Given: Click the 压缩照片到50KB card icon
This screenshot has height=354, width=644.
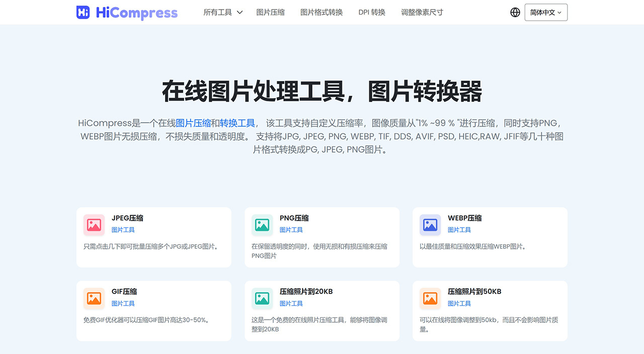Looking at the screenshot, I should 430,298.
